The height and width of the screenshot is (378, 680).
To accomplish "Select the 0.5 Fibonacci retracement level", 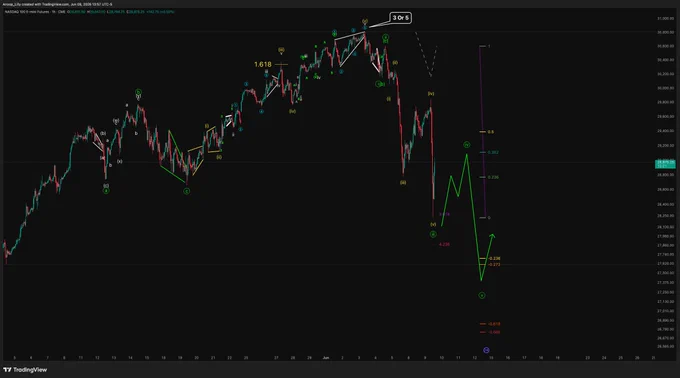I will [490, 132].
